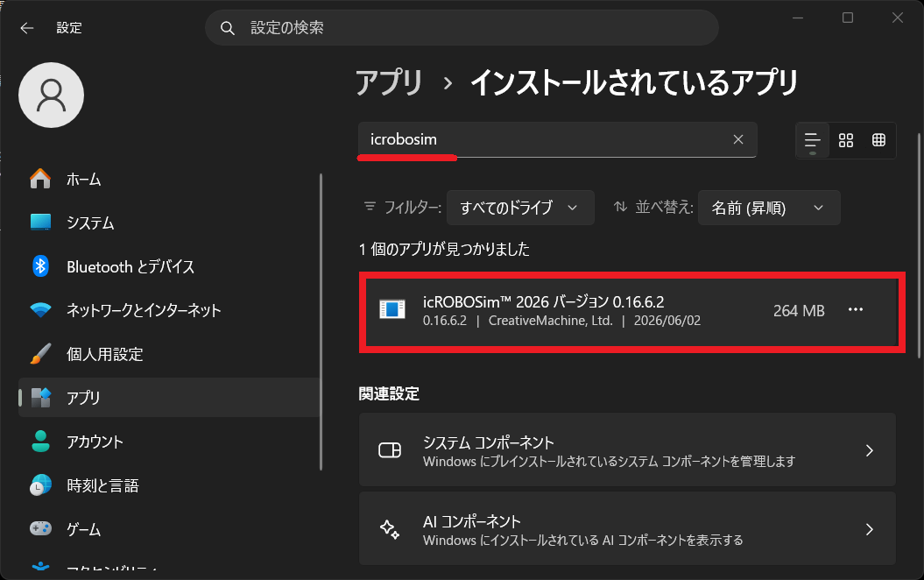Click the システム コンポーネント icon
Screen dimensions: 924x580
(x=390, y=450)
